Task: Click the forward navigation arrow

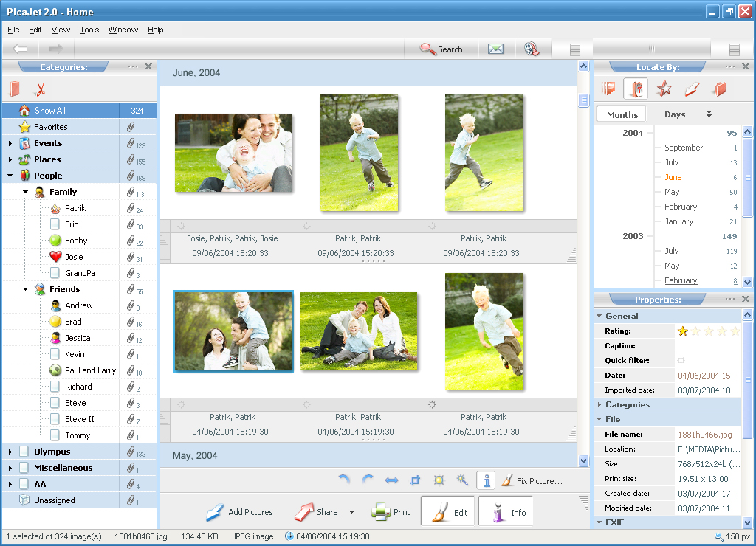Action: click(56, 49)
